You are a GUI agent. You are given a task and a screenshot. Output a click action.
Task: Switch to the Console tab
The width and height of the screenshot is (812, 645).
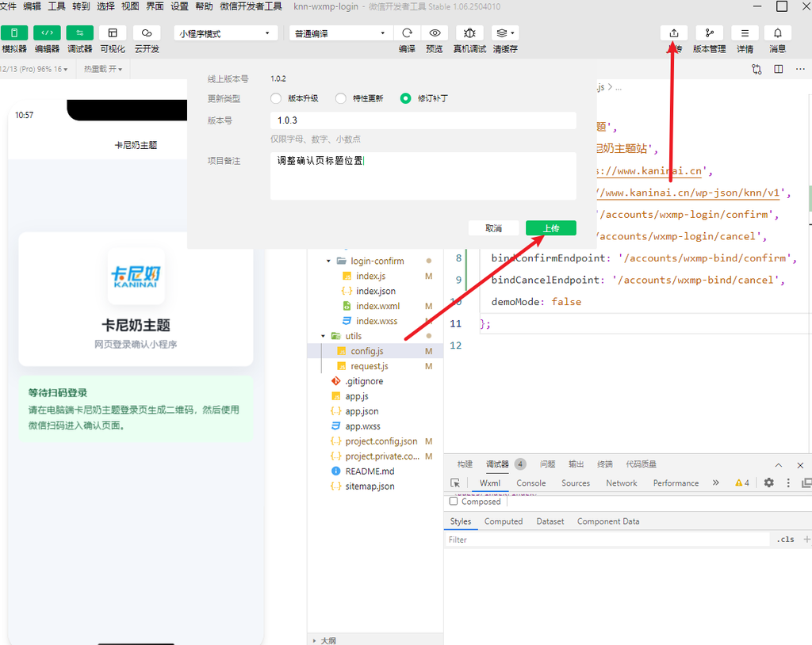(x=530, y=483)
